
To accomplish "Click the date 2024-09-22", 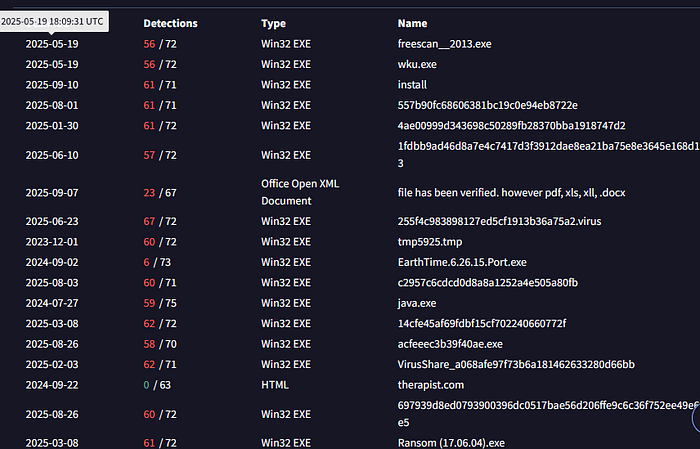I will [52, 385].
